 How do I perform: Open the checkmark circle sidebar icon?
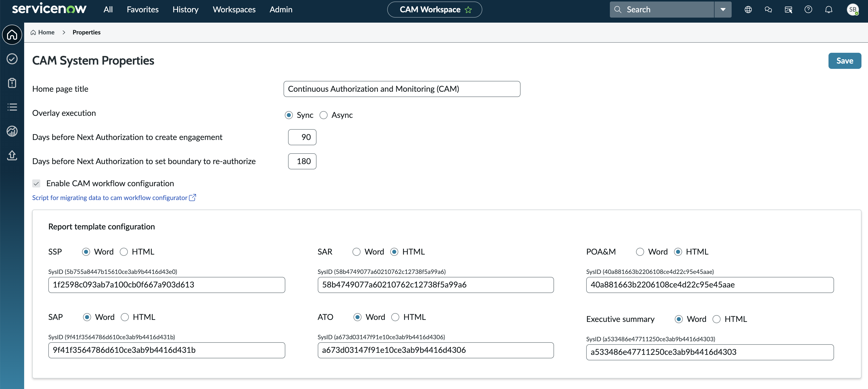click(x=12, y=59)
